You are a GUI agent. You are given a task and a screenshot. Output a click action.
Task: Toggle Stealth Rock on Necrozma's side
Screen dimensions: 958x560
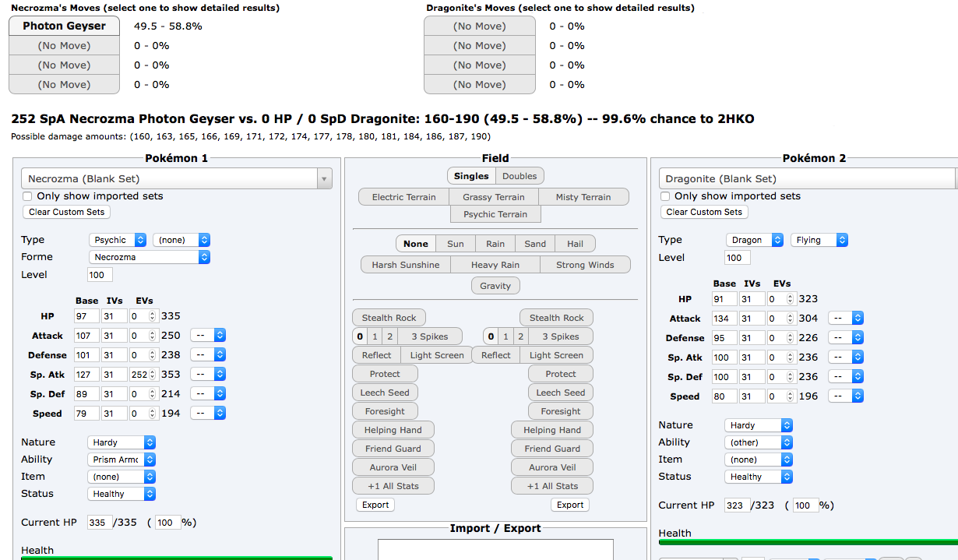click(389, 318)
